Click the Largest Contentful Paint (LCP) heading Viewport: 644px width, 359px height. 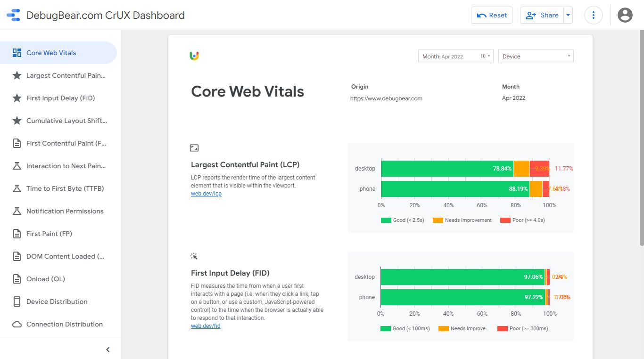245,165
